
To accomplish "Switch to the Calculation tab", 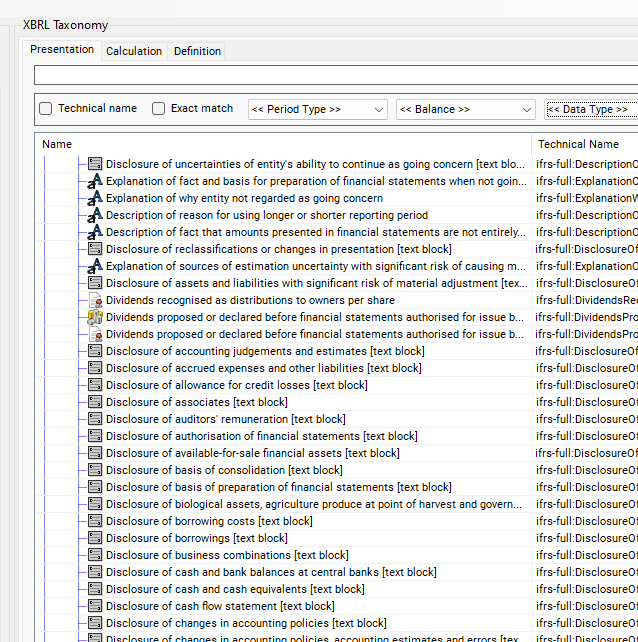I will 134,51.
